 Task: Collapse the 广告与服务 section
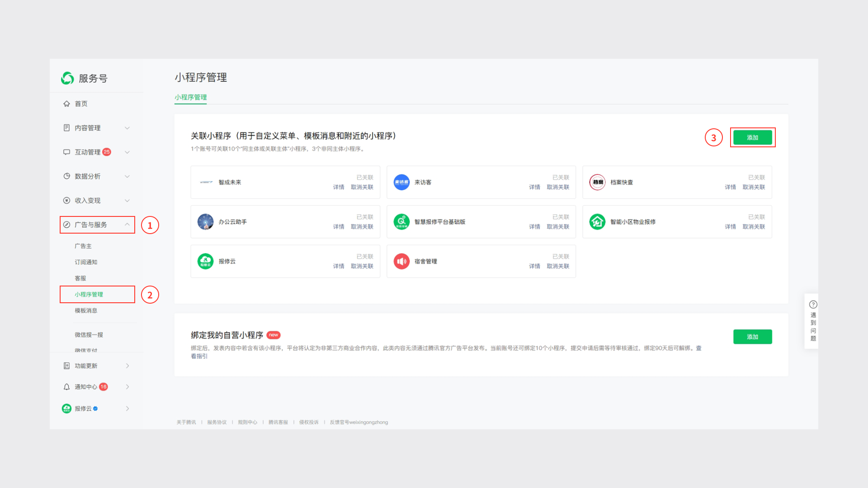click(x=127, y=225)
